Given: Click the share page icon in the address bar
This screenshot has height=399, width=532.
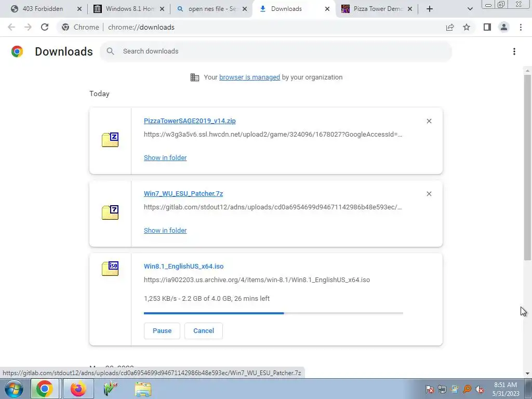Looking at the screenshot, I should tap(450, 27).
